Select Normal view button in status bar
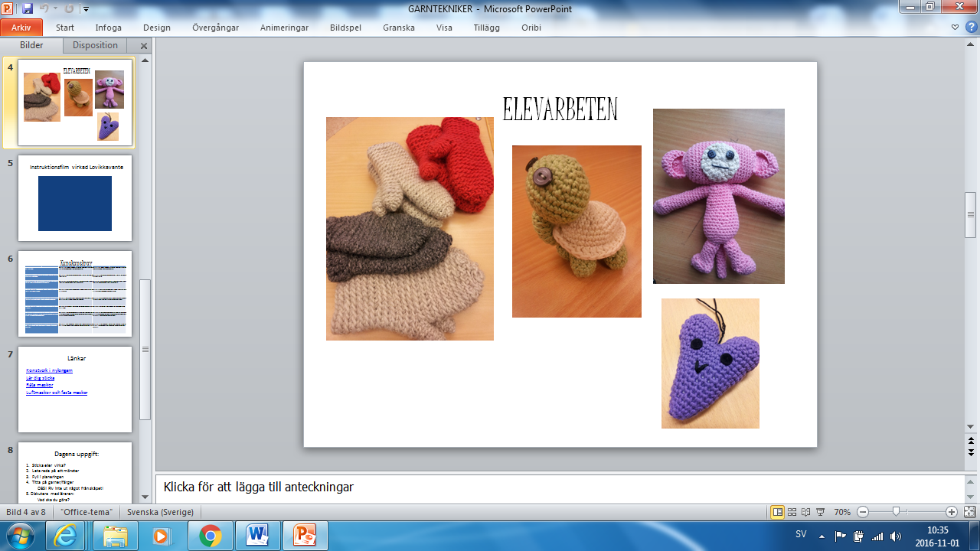 [778, 512]
